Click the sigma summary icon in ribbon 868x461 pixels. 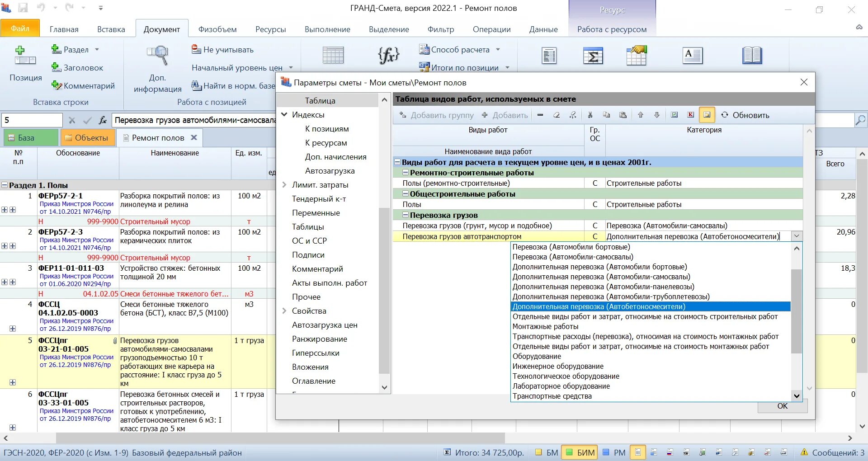[593, 56]
